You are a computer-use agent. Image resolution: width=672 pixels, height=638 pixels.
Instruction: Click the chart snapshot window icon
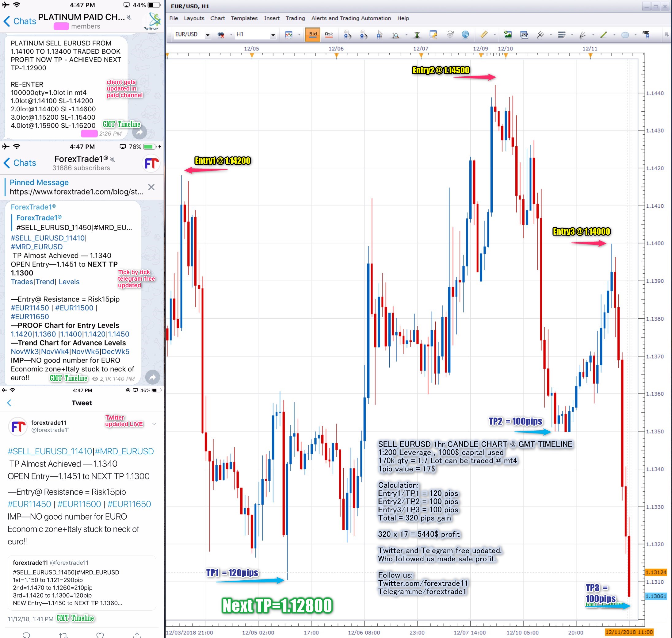coord(524,35)
